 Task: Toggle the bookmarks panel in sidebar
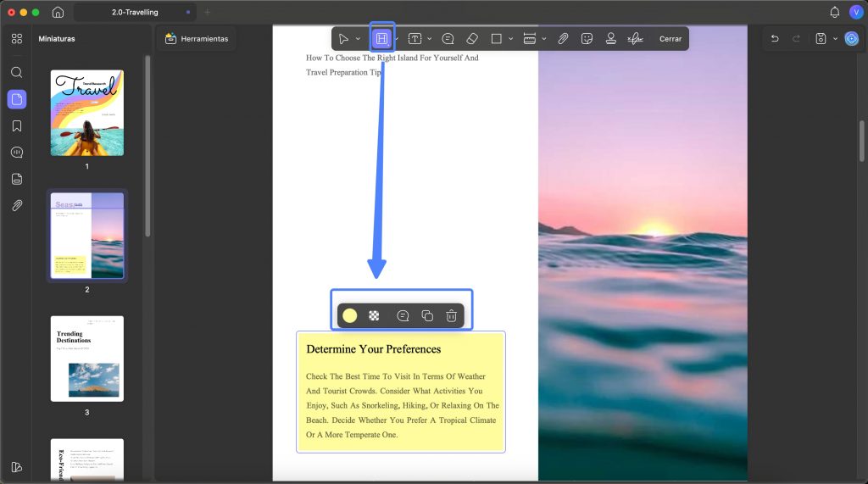pos(17,125)
